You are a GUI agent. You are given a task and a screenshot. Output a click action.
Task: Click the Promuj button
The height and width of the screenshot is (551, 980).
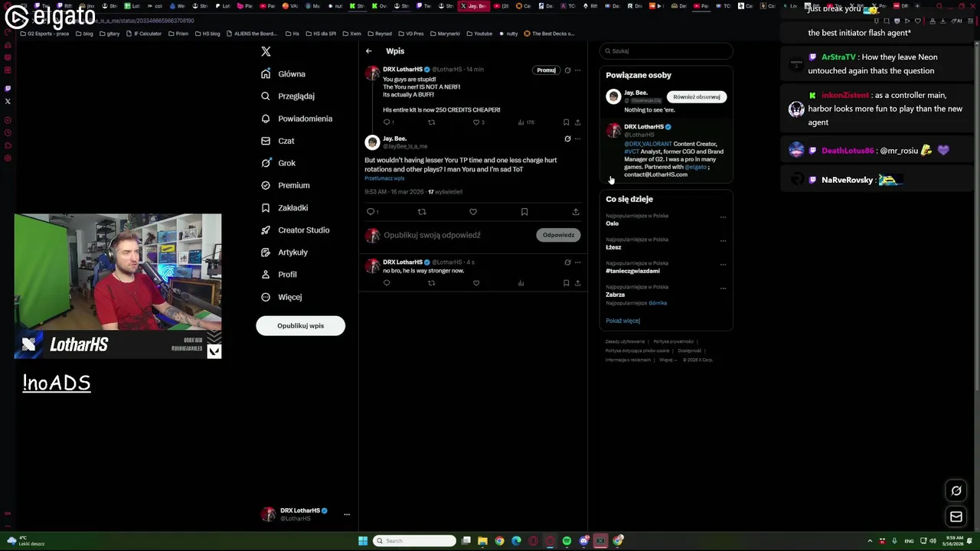pyautogui.click(x=546, y=70)
